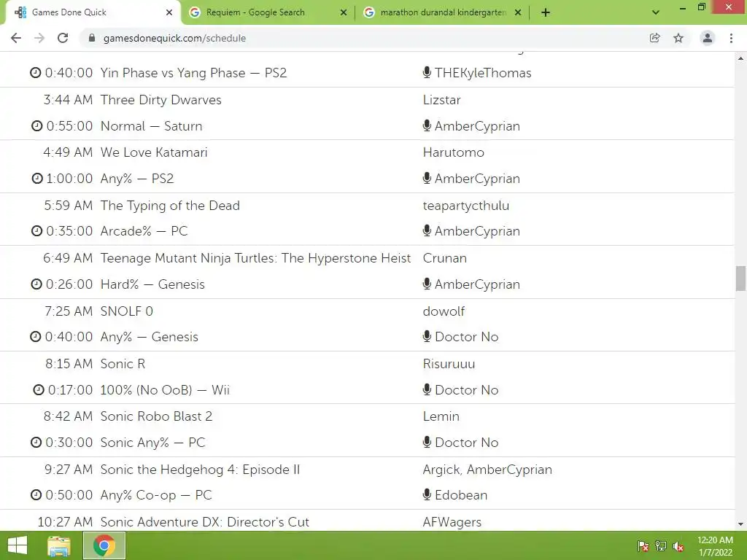Image resolution: width=747 pixels, height=560 pixels.
Task: Switch to Requiem - Google Search tab
Action: (x=268, y=12)
